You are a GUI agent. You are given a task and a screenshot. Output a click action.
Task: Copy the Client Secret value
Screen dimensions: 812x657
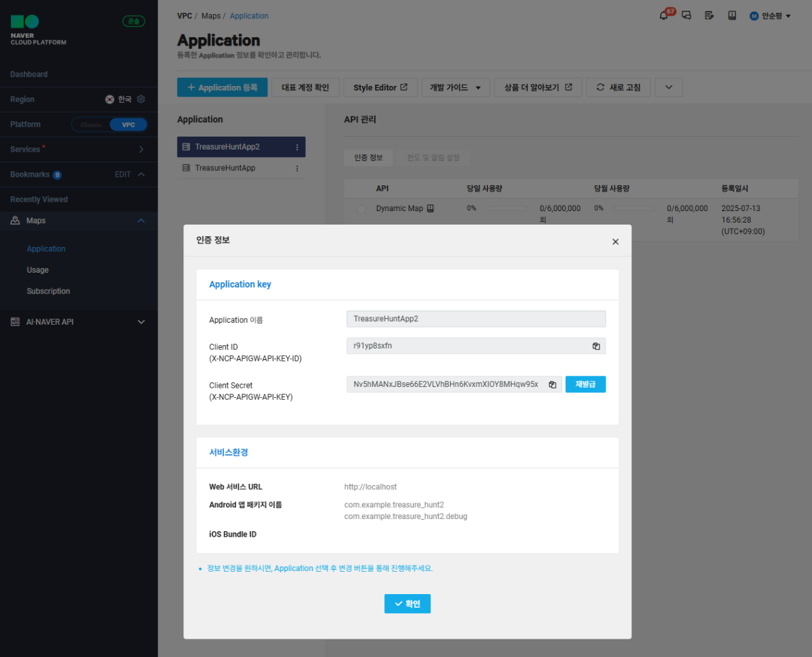553,384
